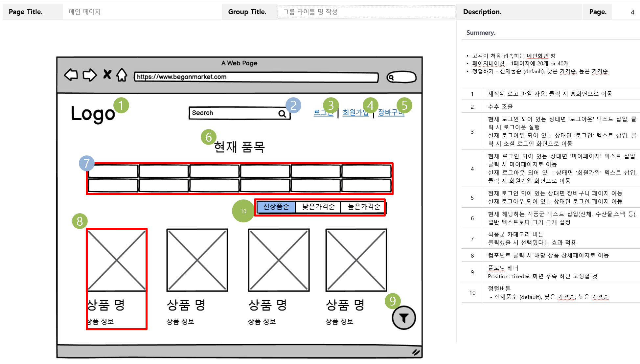Image resolution: width=640 pixels, height=364 pixels.
Task: Click the Group Title input field
Action: tap(366, 12)
